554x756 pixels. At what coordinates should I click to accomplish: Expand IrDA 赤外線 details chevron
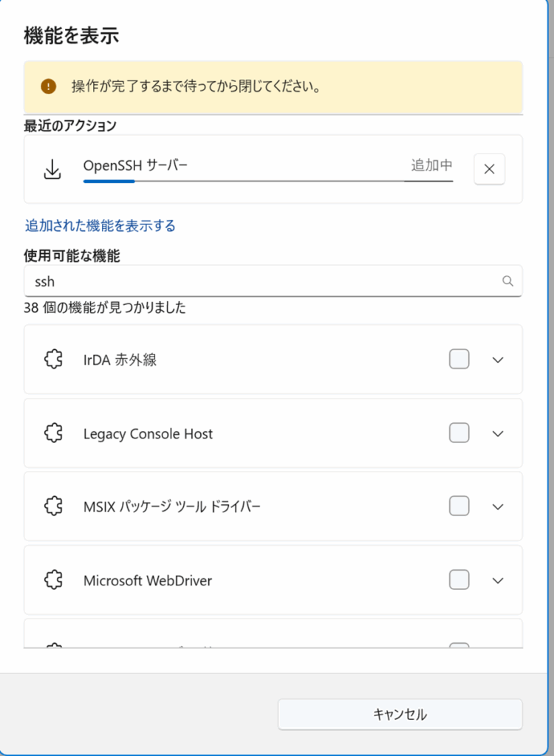pos(498,360)
